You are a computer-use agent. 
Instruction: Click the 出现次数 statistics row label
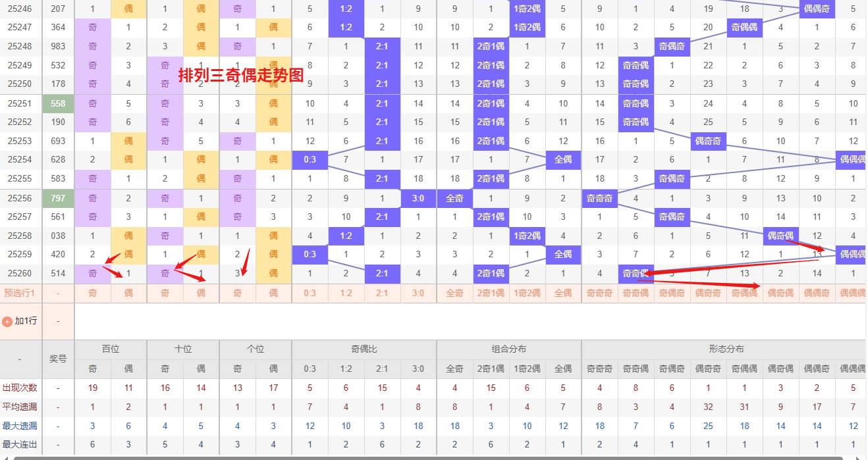pos(20,388)
